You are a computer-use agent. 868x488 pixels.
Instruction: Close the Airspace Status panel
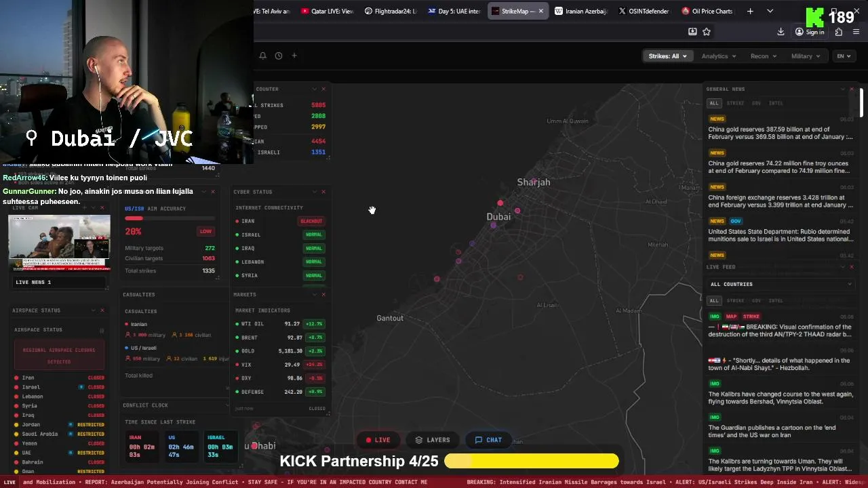click(102, 310)
